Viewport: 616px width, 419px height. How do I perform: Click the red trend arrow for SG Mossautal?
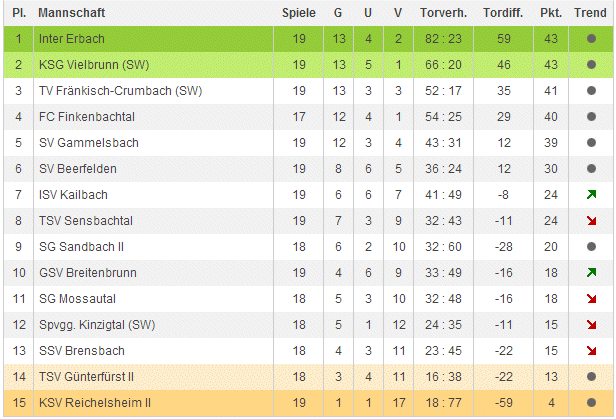(x=591, y=298)
